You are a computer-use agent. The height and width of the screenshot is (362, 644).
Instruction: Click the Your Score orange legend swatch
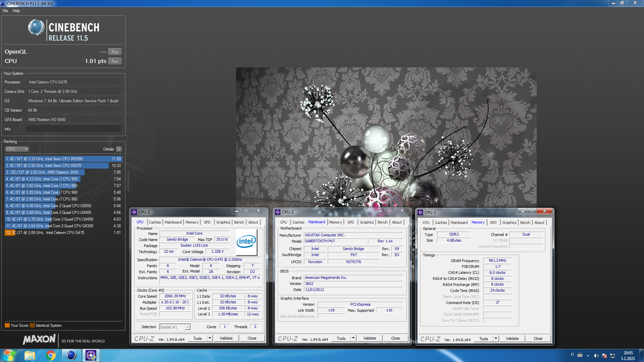pyautogui.click(x=7, y=325)
